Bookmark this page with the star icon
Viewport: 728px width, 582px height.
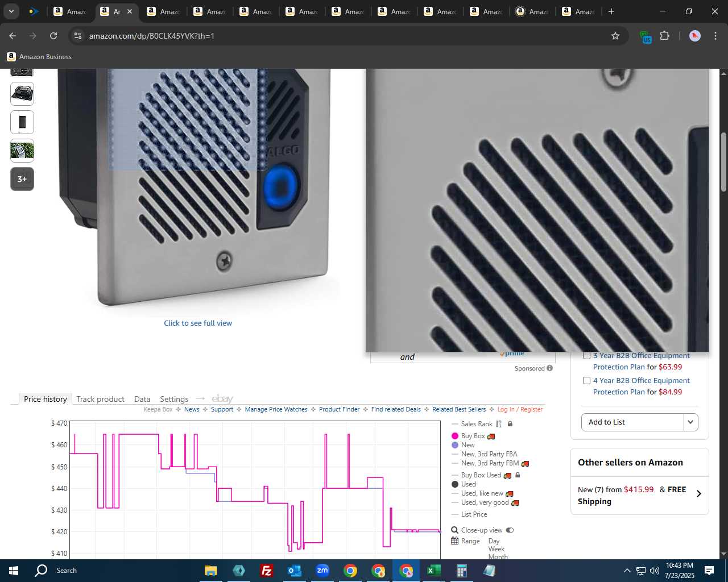615,36
